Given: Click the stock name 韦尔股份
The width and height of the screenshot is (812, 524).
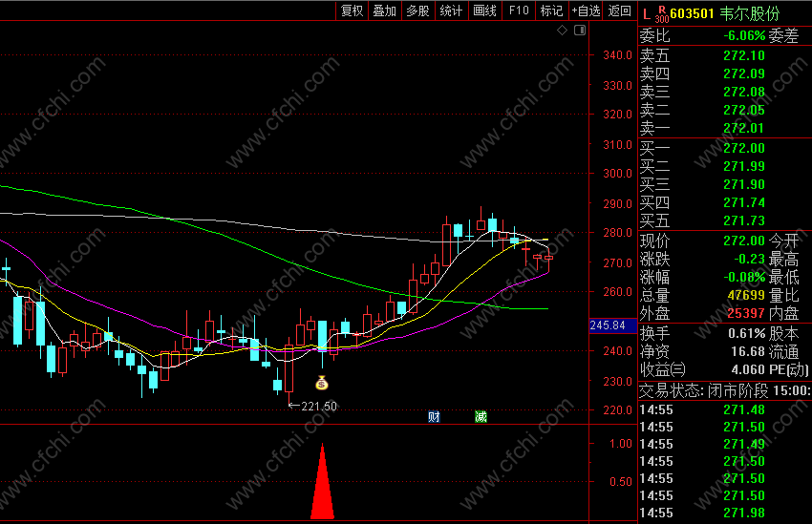Looking at the screenshot, I should tap(749, 14).
